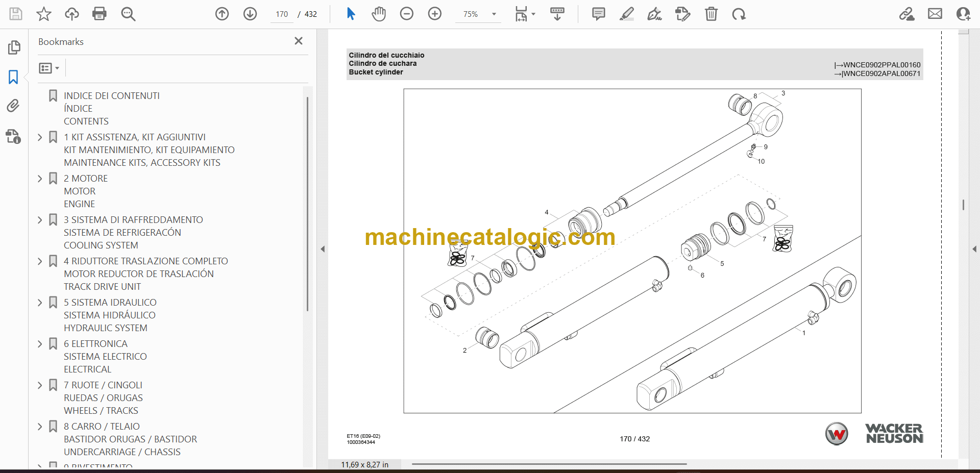The width and height of the screenshot is (980, 473).
Task: Add a sticky note comment
Action: (598, 14)
